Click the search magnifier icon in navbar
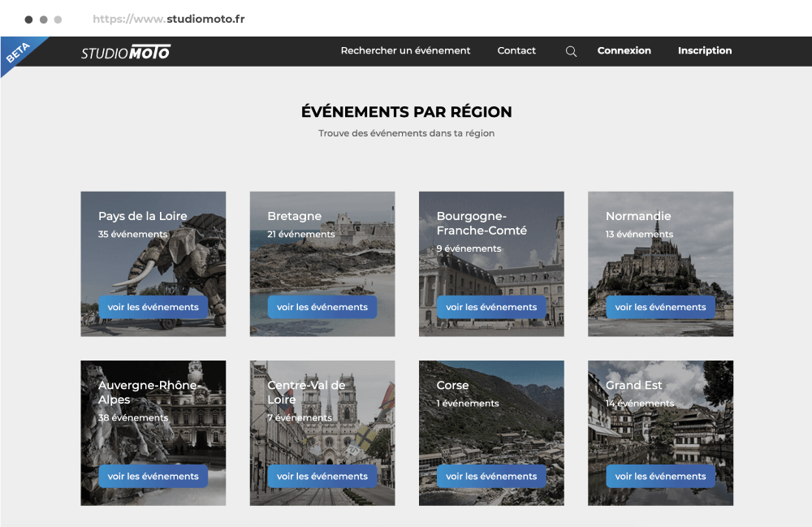Image resolution: width=812 pixels, height=527 pixels. pyautogui.click(x=571, y=51)
